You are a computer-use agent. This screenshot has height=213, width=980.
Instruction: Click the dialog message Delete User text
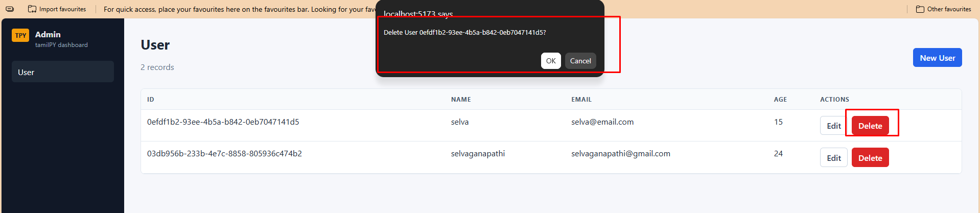point(464,32)
